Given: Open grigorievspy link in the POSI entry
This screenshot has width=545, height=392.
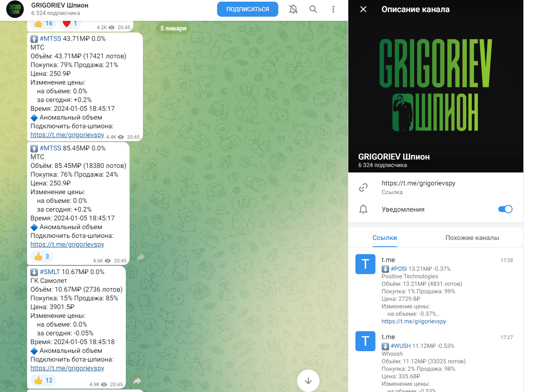Looking at the screenshot, I should [x=414, y=321].
